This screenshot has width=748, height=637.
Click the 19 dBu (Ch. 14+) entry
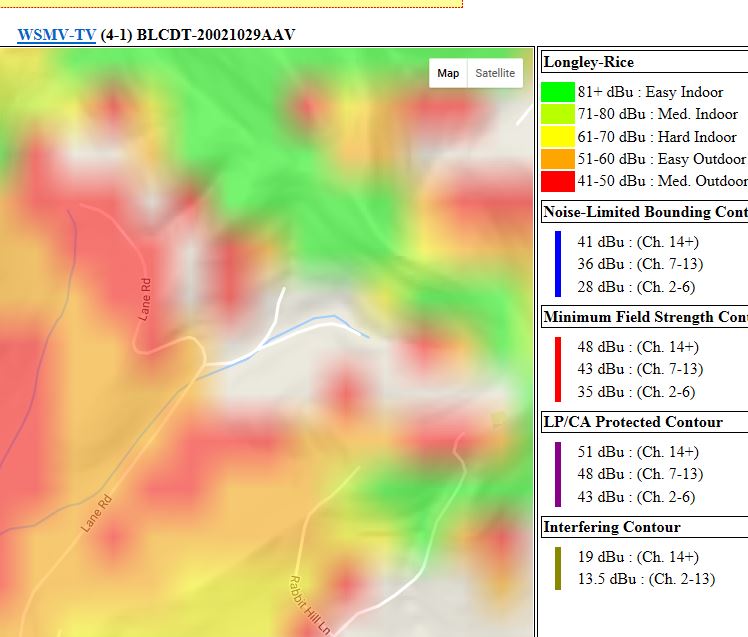tap(638, 557)
